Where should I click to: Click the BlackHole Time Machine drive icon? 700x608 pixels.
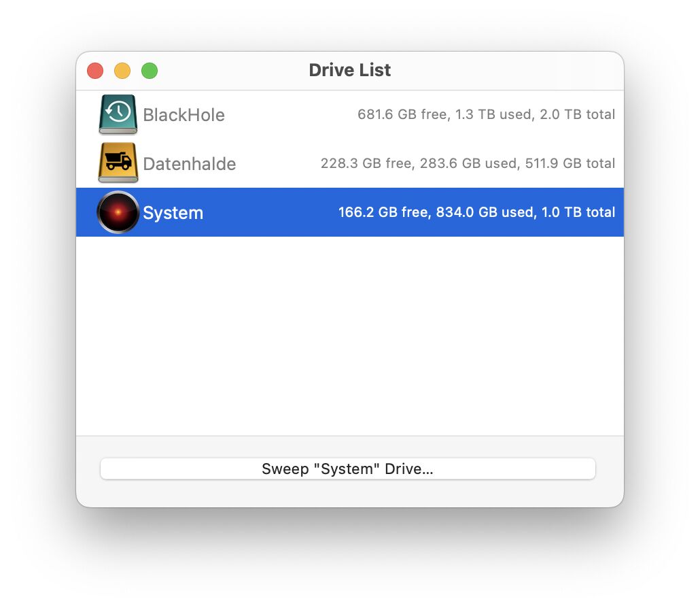coord(118,114)
